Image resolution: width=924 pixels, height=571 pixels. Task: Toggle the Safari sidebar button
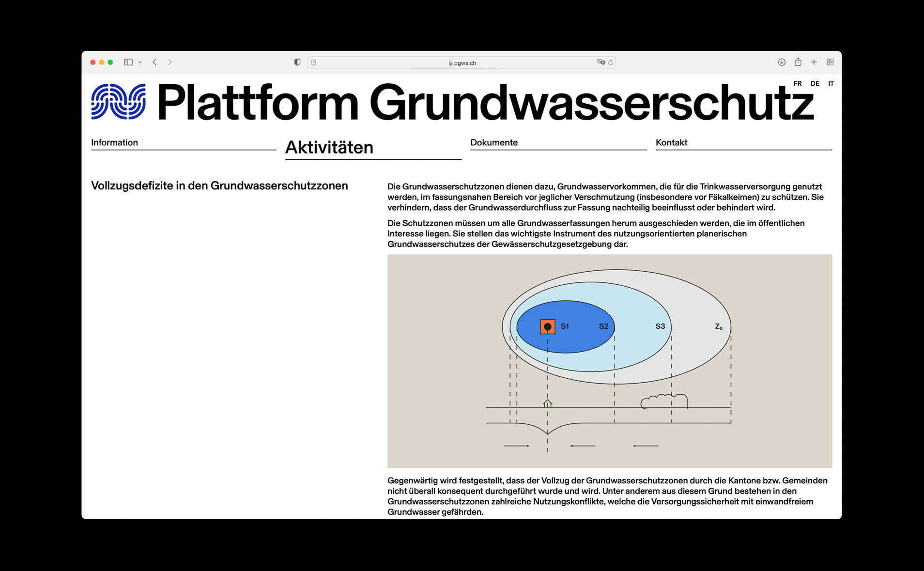[x=128, y=62]
